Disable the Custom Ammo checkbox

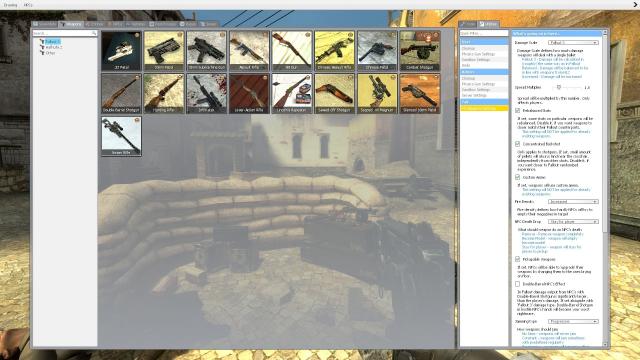point(518,177)
